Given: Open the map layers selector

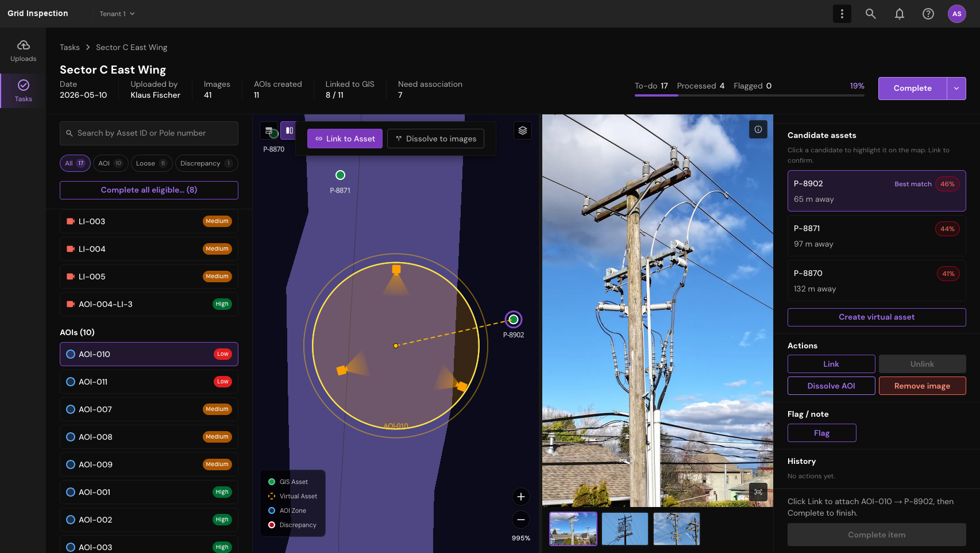Looking at the screenshot, I should point(523,130).
